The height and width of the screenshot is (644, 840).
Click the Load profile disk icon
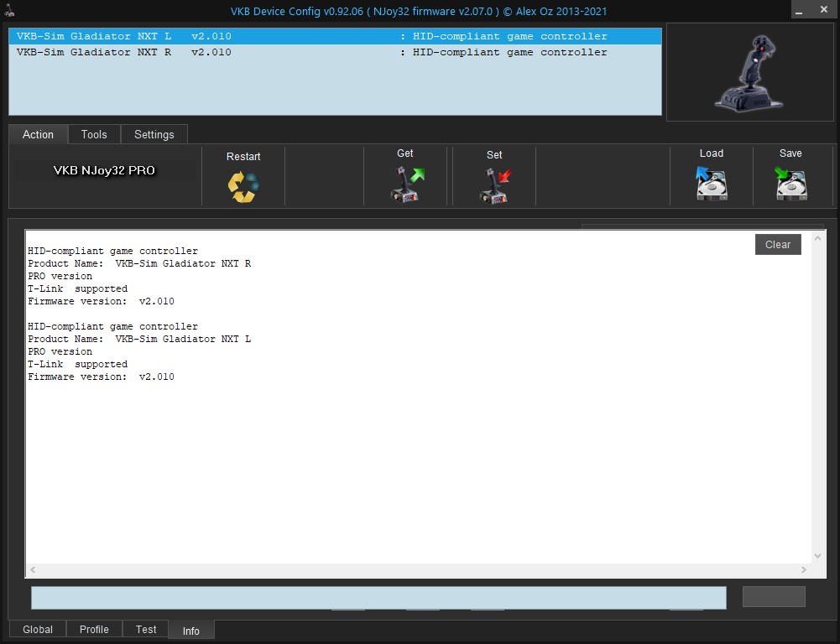click(711, 183)
